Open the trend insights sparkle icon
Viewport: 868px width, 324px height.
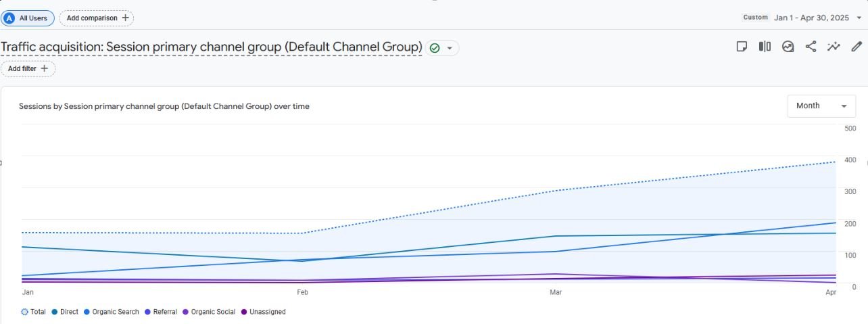(x=834, y=47)
